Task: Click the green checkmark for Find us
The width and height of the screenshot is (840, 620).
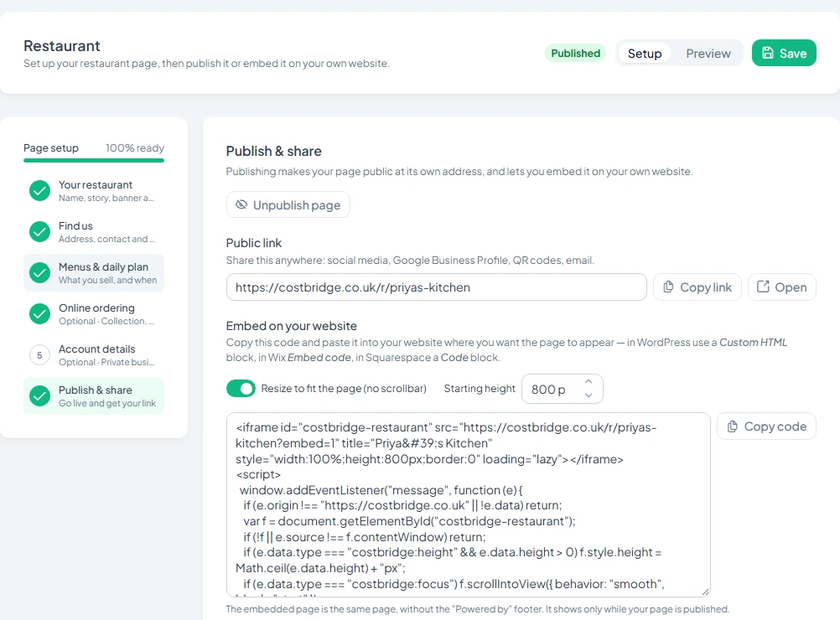Action: pyautogui.click(x=39, y=232)
